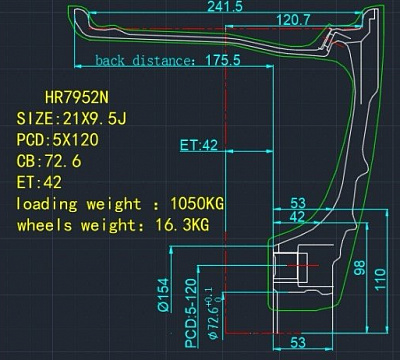Select the yellow 'ET:42' specification line

[x=39, y=183]
